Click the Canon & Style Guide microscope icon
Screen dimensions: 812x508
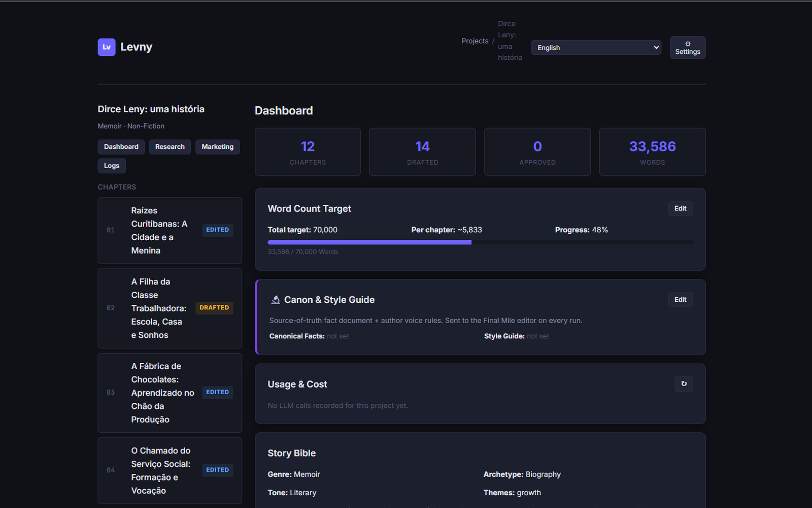pos(275,300)
